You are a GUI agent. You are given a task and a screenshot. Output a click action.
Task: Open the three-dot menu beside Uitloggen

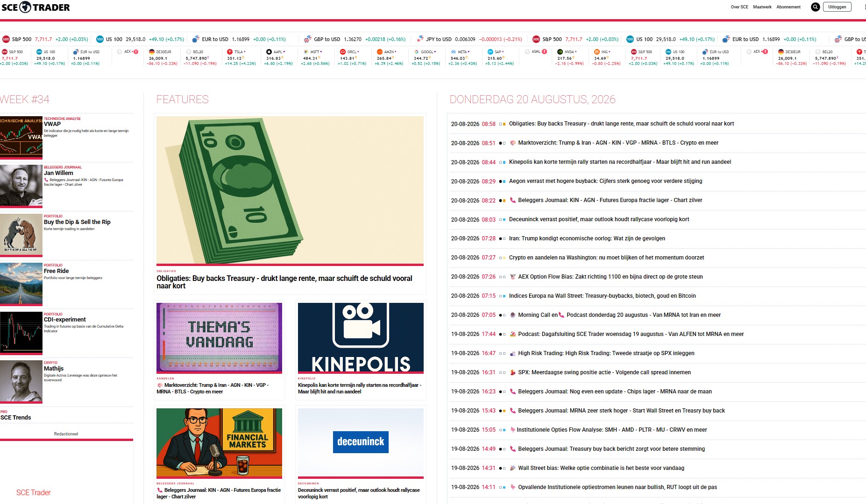[x=865, y=7]
